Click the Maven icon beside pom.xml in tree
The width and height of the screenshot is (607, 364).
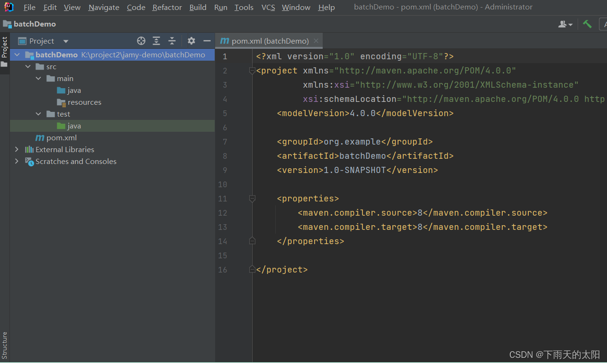[x=40, y=138]
